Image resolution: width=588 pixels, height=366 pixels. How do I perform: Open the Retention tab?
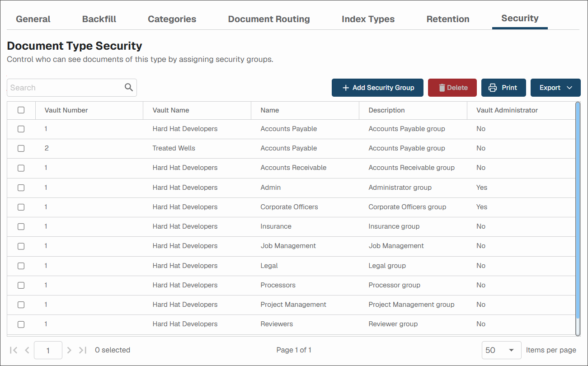point(448,19)
